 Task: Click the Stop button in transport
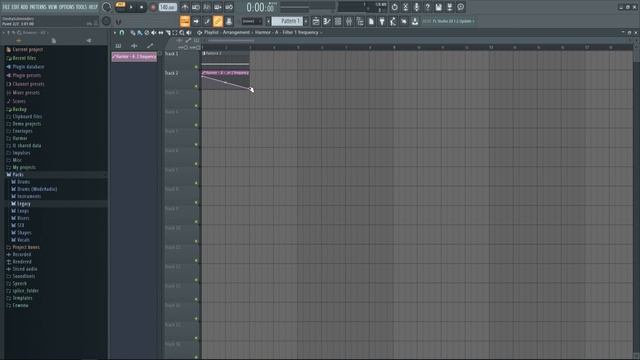pos(141,7)
